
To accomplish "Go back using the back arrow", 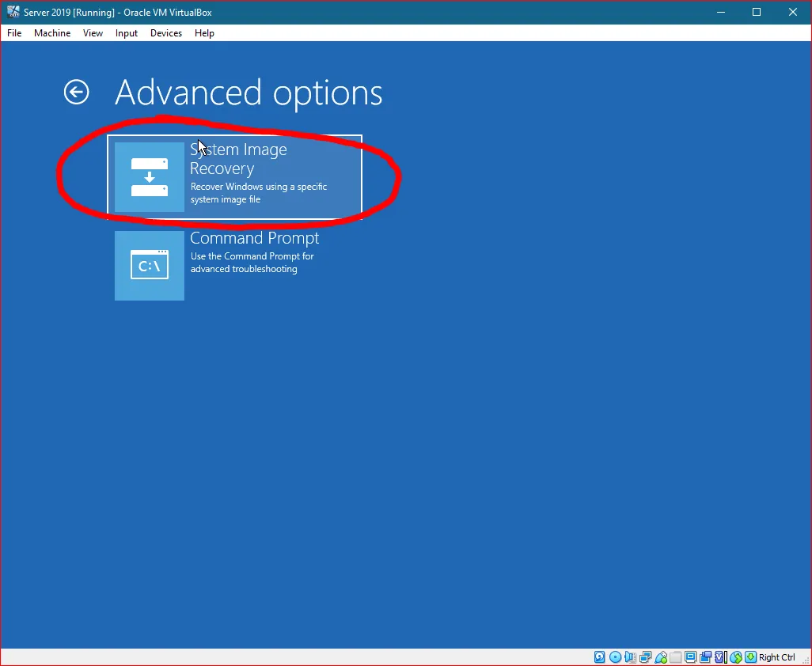I will pyautogui.click(x=76, y=92).
